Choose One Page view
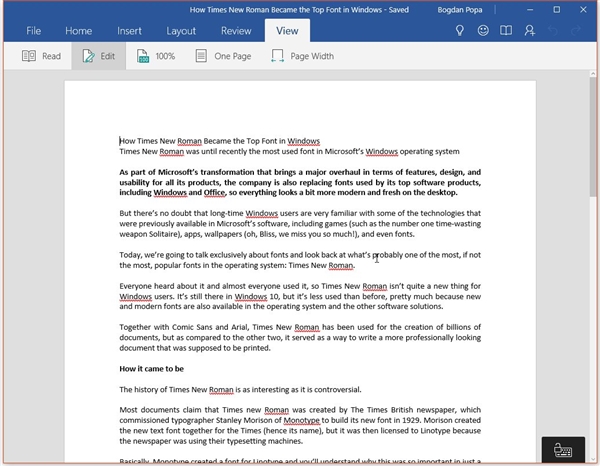This screenshot has width=600, height=466. [x=223, y=56]
